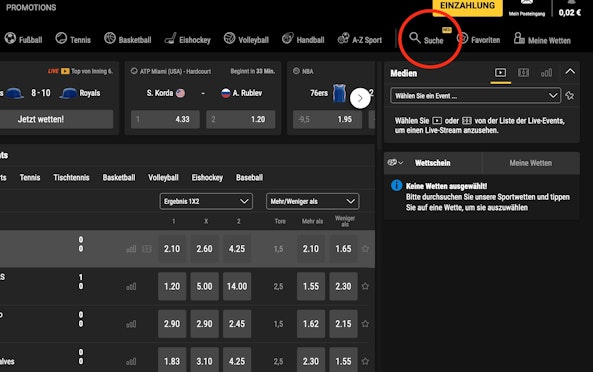Open the Mein Posteingang mail icon
This screenshot has height=372, width=593.
pos(527,3)
